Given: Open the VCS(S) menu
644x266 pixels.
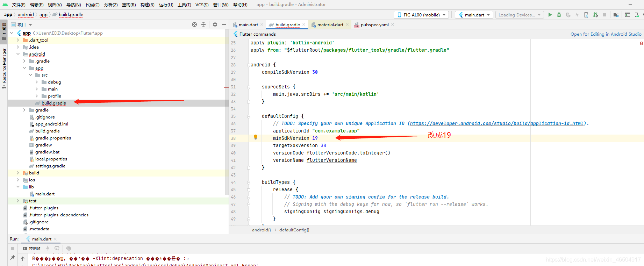Looking at the screenshot, I should tap(202, 5).
